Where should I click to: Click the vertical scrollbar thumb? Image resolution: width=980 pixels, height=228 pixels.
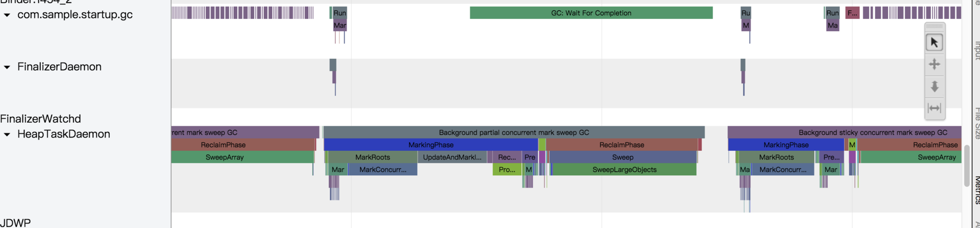pyautogui.click(x=966, y=166)
